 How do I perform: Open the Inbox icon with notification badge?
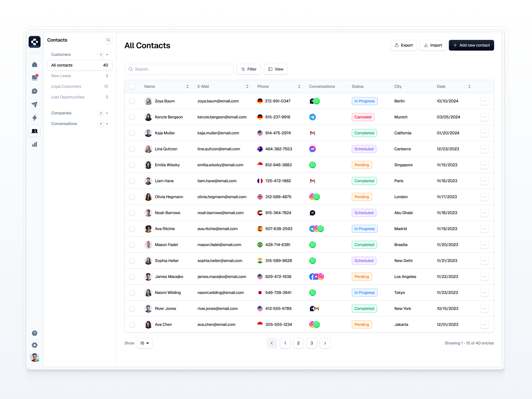point(34,78)
